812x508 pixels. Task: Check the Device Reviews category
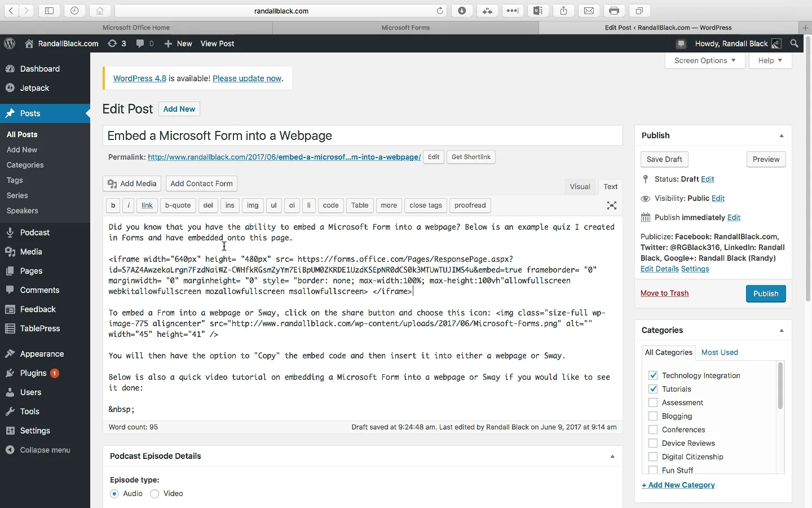tap(653, 443)
